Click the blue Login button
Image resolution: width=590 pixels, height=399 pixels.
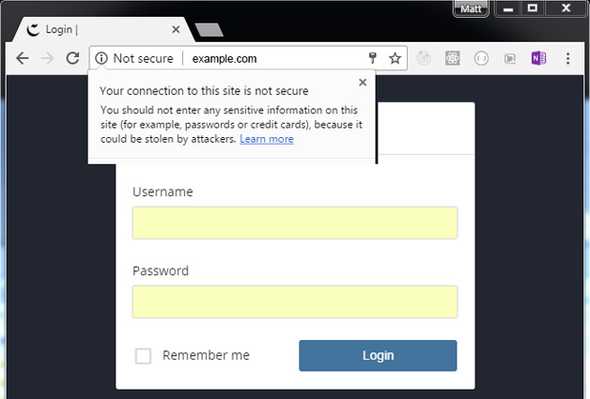378,356
